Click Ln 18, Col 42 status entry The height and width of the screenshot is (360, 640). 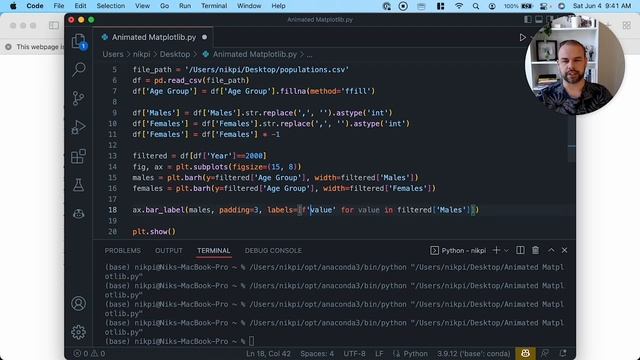[x=268, y=353]
